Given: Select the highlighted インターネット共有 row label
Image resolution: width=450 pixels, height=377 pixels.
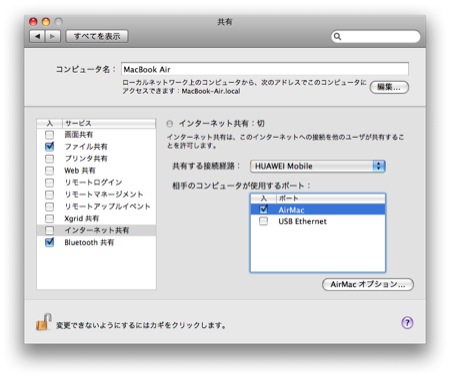Looking at the screenshot, I should tap(97, 230).
